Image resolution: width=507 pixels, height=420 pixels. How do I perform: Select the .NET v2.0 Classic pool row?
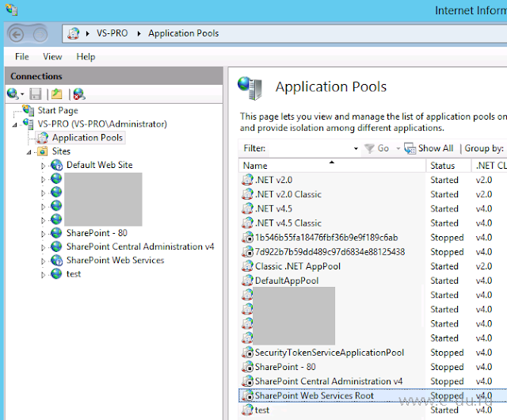(x=373, y=194)
